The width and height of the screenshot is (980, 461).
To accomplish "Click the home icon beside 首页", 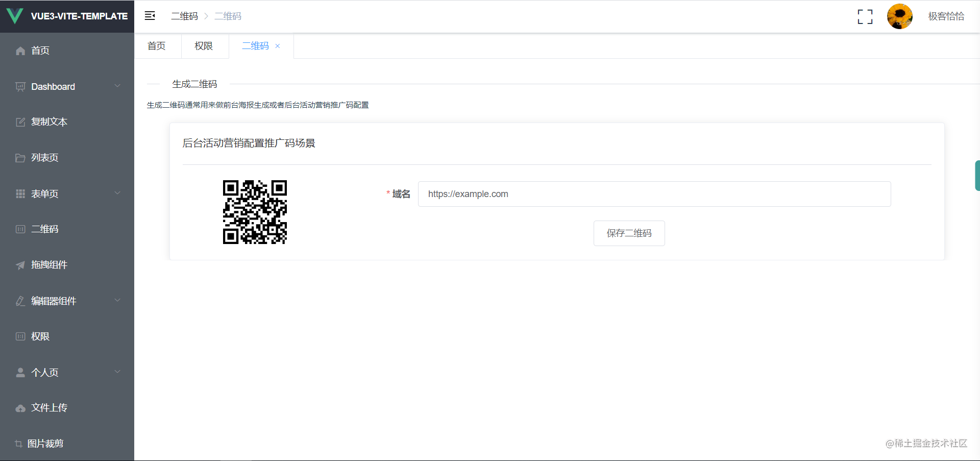I will (x=20, y=51).
